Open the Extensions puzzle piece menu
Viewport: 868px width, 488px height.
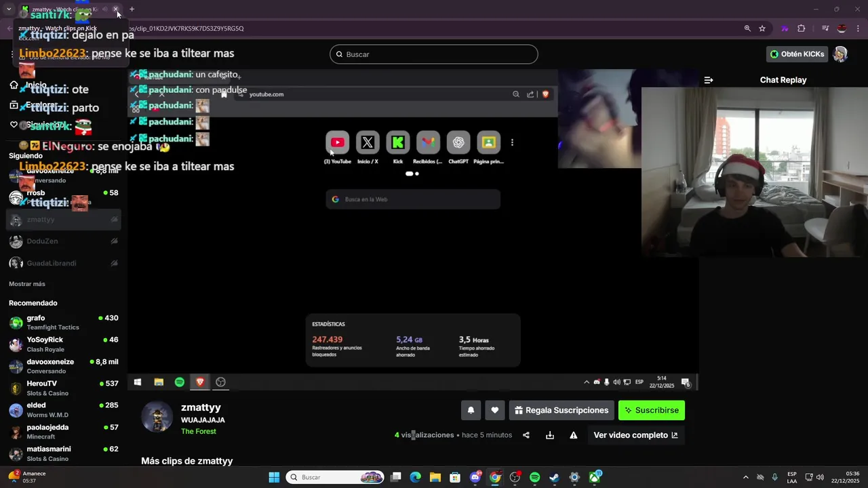coord(802,28)
